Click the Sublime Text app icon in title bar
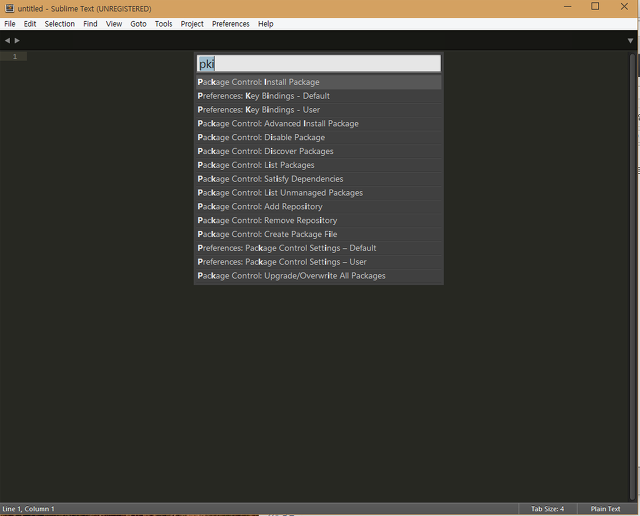This screenshot has width=640, height=516. tap(9, 8)
